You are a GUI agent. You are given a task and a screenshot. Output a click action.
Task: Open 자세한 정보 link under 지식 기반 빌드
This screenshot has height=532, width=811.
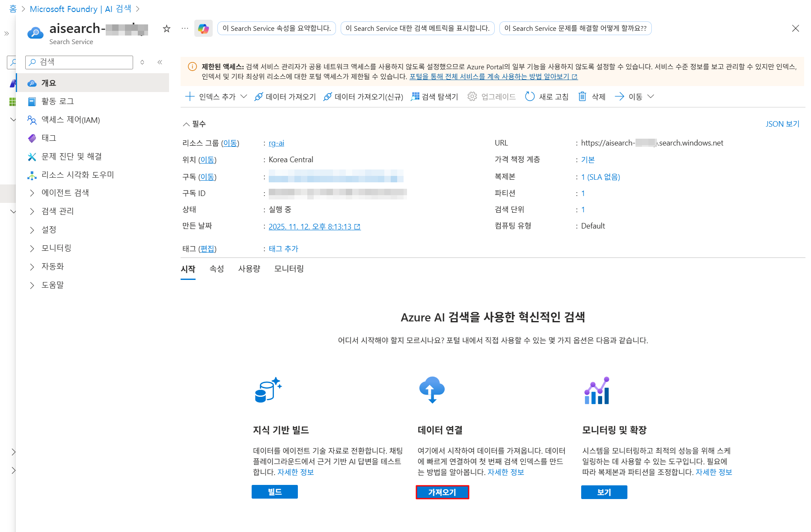click(296, 473)
